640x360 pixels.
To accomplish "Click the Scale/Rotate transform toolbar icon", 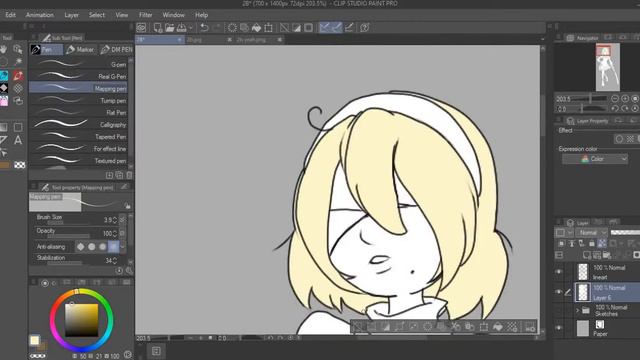I will (x=268, y=28).
